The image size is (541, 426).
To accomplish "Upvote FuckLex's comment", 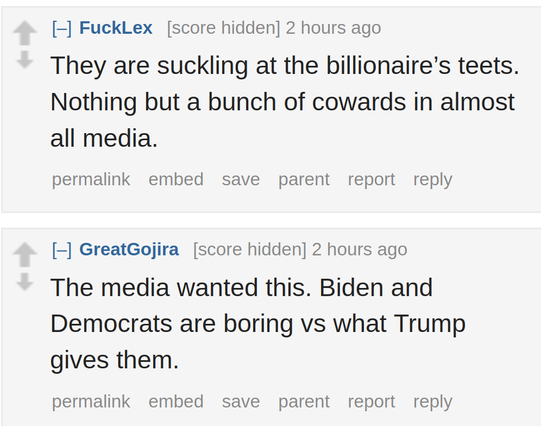I will [x=25, y=33].
